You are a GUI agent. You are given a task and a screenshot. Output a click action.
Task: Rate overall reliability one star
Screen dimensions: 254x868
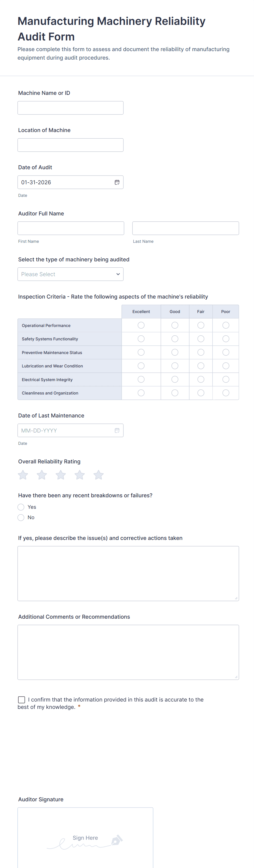tap(23, 475)
